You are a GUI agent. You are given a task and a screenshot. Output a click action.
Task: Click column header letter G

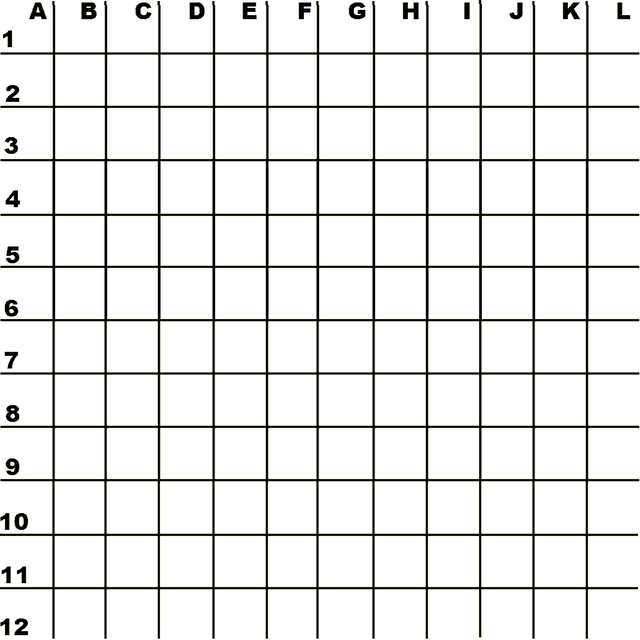click(357, 11)
